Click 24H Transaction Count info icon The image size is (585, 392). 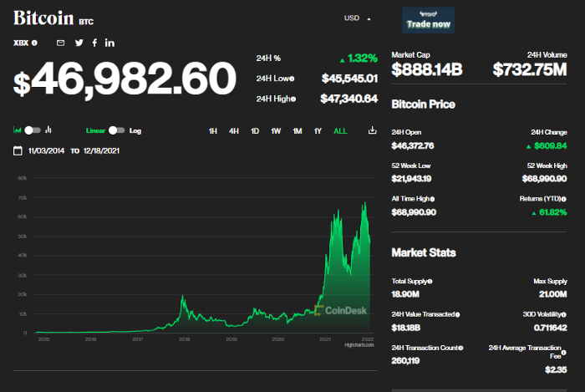point(460,348)
